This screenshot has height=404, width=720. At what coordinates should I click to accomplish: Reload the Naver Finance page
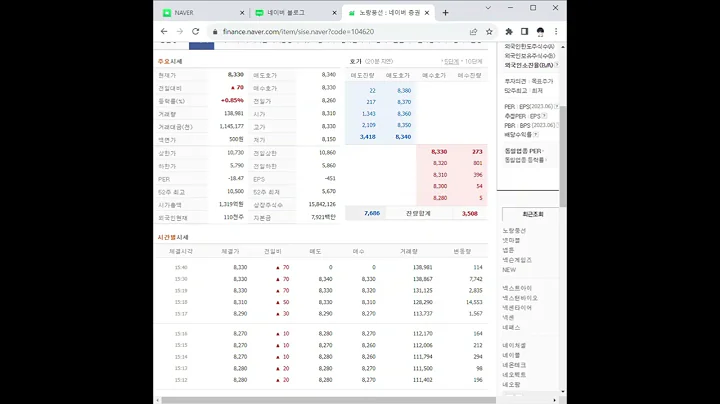tap(196, 31)
